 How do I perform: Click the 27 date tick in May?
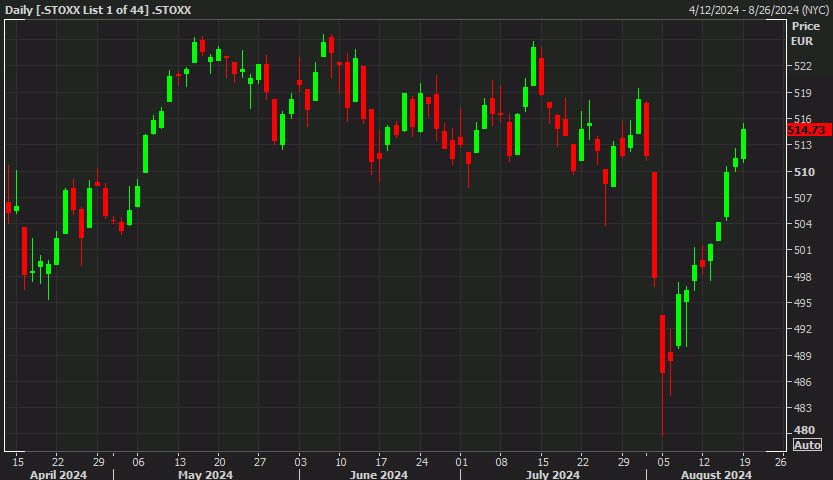pos(259,462)
